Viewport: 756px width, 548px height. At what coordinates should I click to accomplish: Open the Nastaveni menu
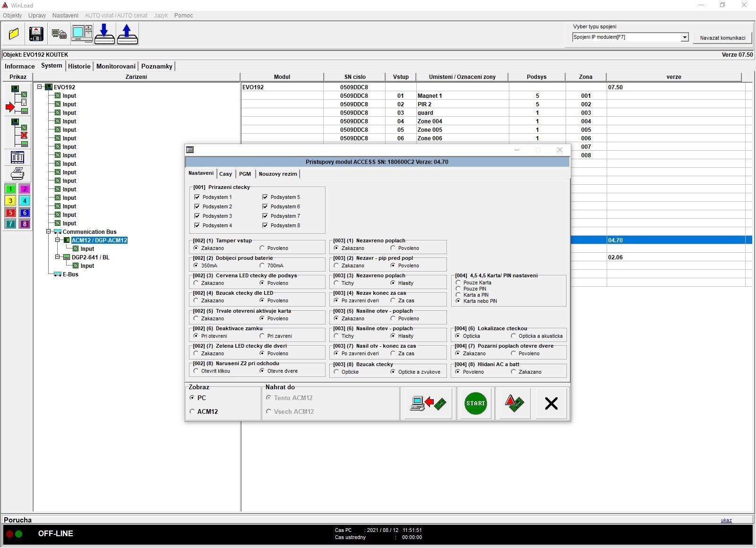[x=65, y=16]
